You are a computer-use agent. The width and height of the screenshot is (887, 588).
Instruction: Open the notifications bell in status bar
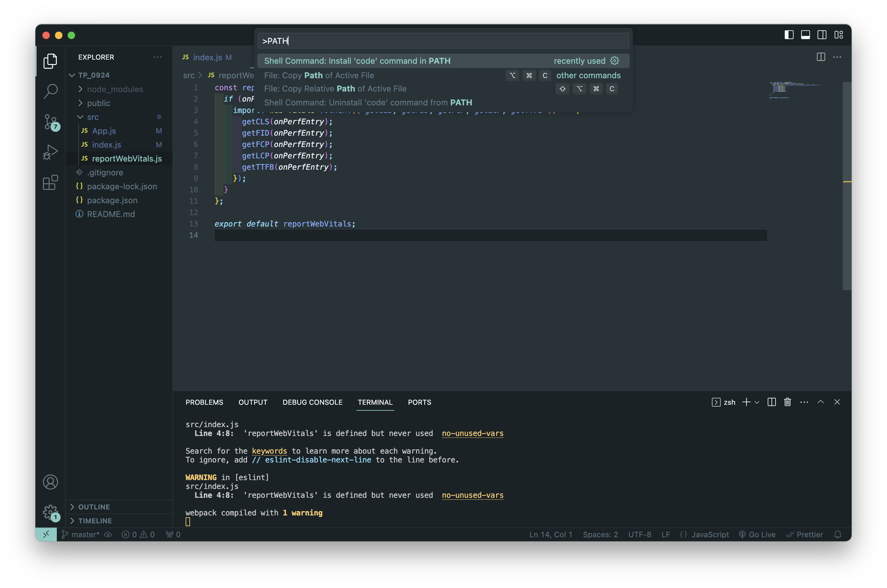tap(837, 534)
